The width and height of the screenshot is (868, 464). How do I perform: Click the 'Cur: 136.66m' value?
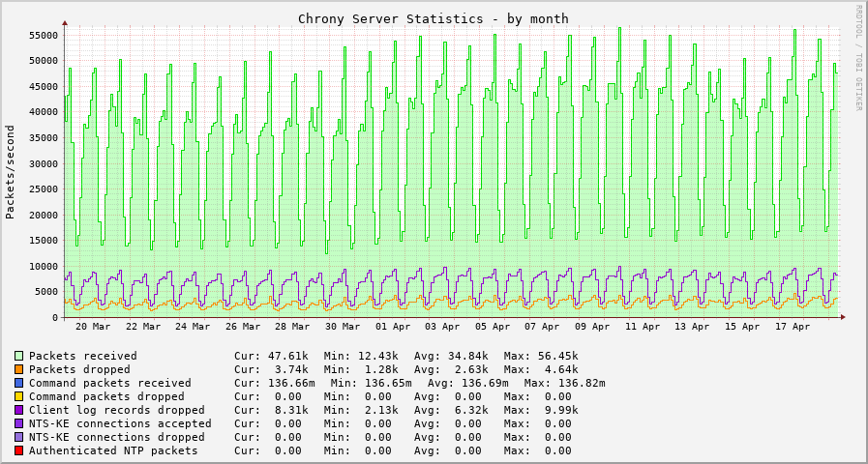point(275,383)
